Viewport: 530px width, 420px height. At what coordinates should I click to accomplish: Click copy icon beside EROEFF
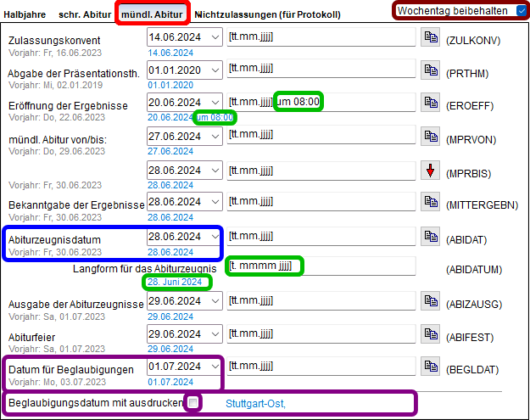[x=431, y=103]
